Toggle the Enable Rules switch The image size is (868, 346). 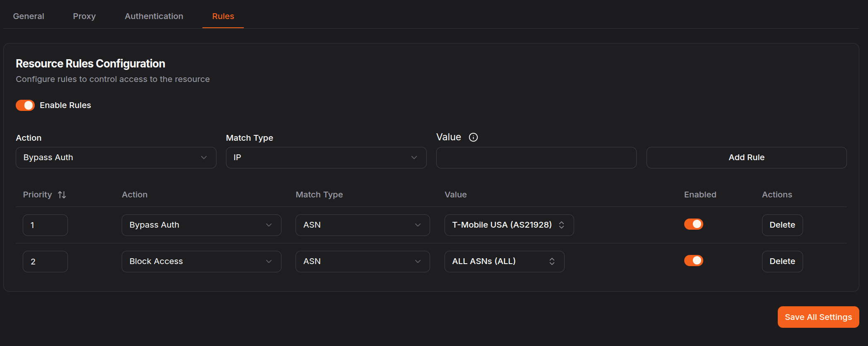coord(25,106)
